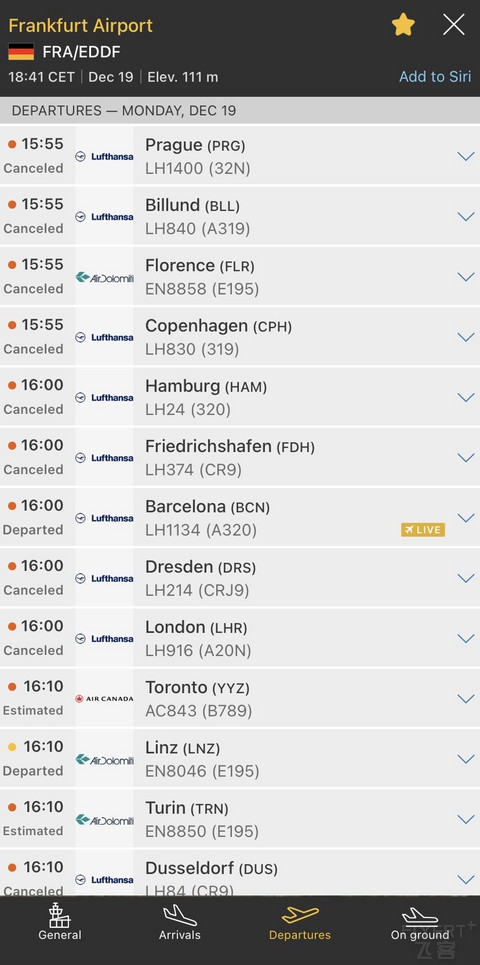Tap the Air Dolomiti logo on Florence flight
Image resolution: width=480 pixels, height=965 pixels.
tap(104, 277)
